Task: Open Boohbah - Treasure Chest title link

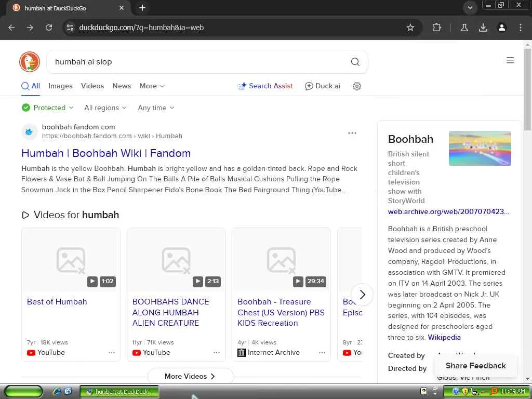Action: coord(281,312)
